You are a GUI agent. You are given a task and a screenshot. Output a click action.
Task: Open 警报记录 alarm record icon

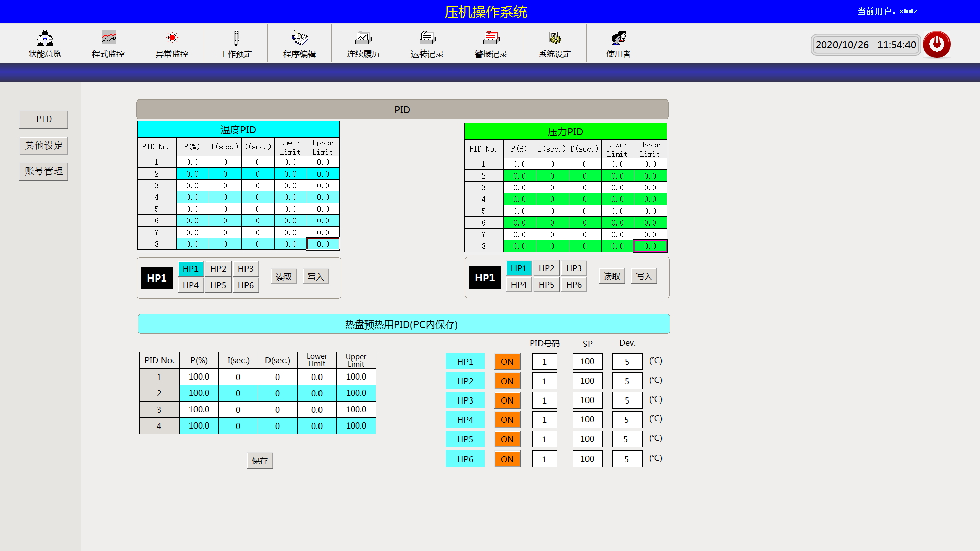[x=491, y=39]
